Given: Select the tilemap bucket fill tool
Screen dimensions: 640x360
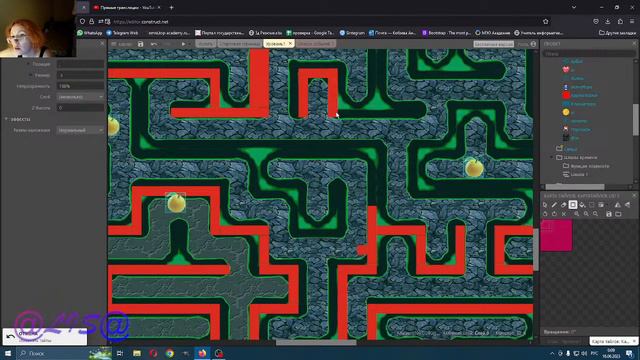Looking at the screenshot, I should [x=582, y=205].
